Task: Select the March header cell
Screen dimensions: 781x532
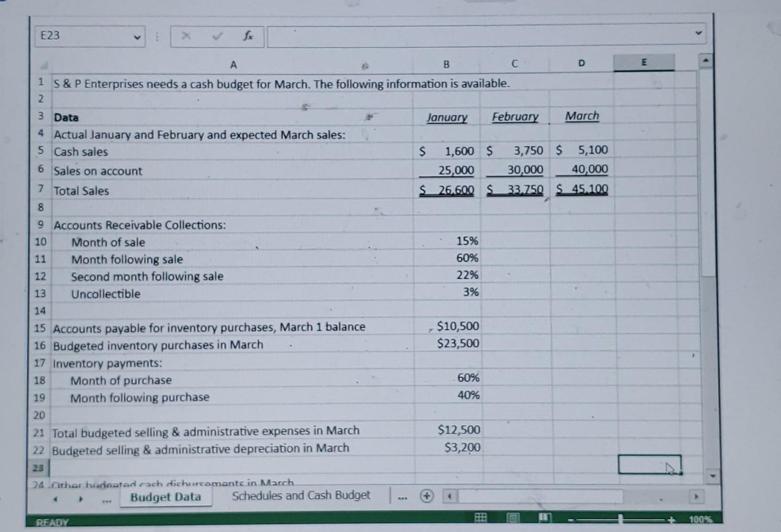Action: (582, 116)
